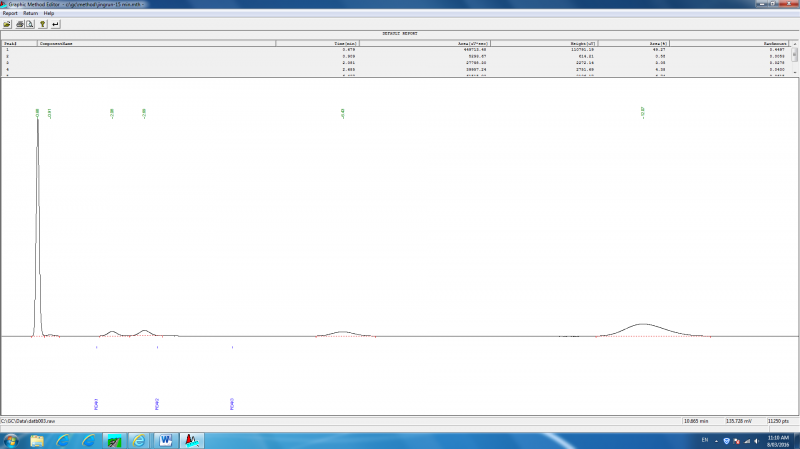The width and height of the screenshot is (800, 449).
Task: Select peak row 1 in report table
Action: [395, 49]
